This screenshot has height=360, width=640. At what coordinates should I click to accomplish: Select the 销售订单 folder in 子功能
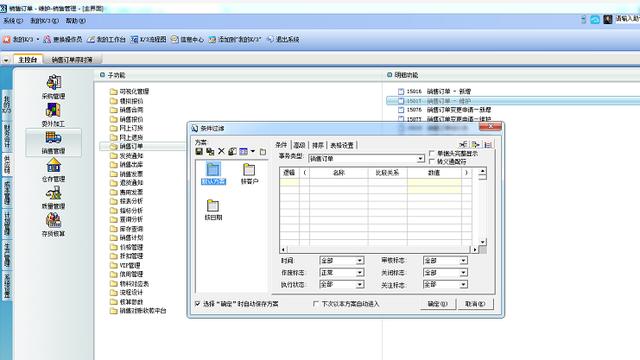coord(127,146)
